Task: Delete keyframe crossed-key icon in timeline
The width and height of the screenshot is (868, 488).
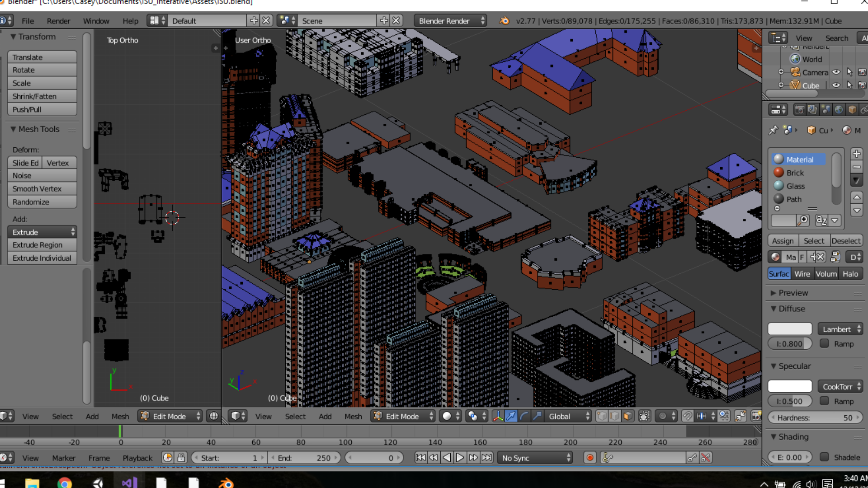Action: 705,458
